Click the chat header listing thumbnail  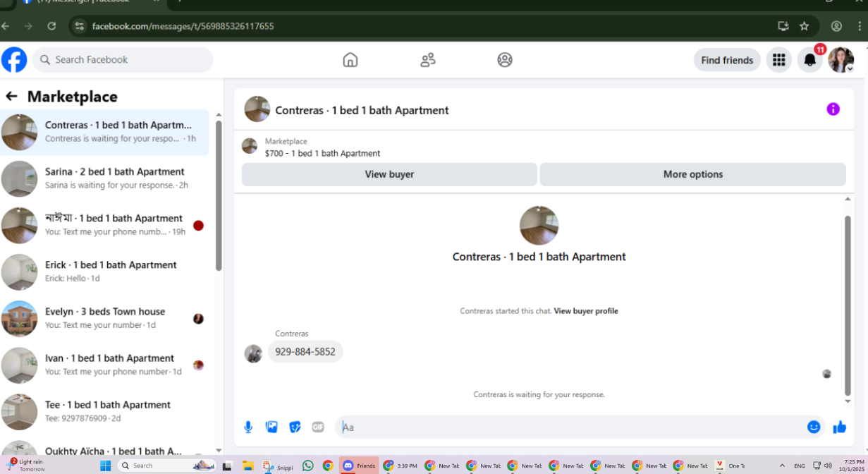257,109
